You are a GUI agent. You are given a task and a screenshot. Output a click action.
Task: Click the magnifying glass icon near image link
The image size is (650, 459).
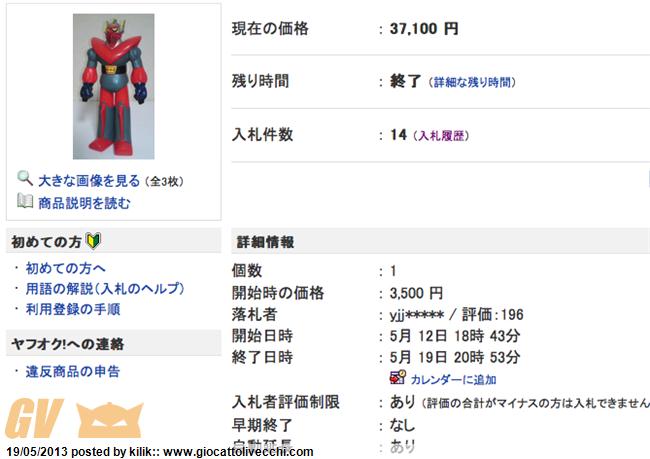(25, 178)
